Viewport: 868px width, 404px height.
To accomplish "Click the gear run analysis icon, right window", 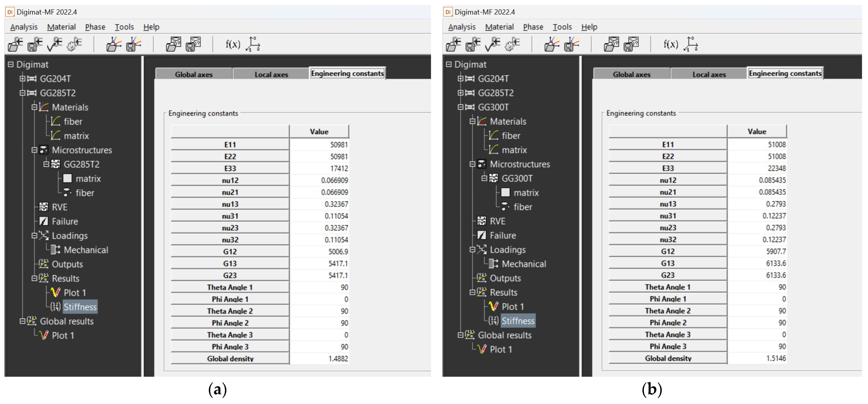I will [x=512, y=44].
